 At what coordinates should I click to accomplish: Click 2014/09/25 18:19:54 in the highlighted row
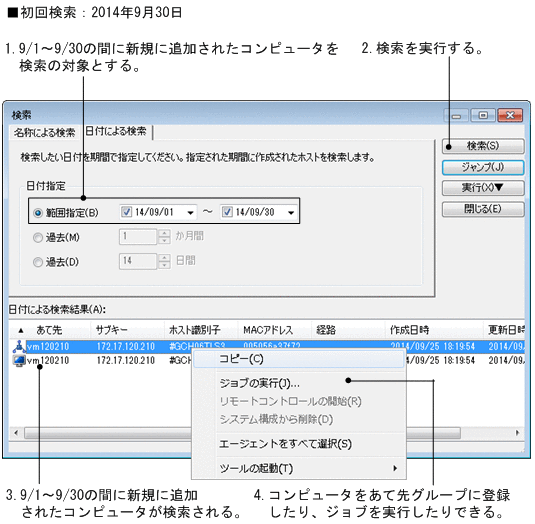click(433, 346)
